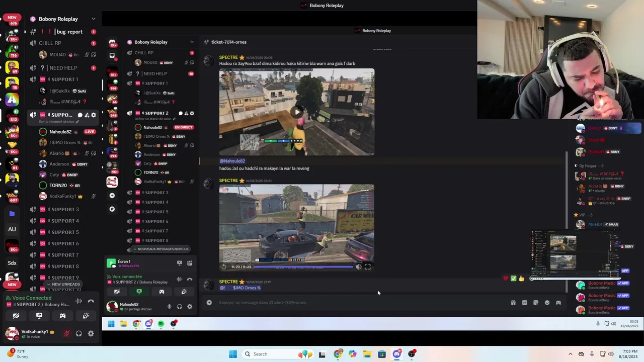Open channel settings gear for outer SUPPORT 2

pyautogui.click(x=94, y=115)
